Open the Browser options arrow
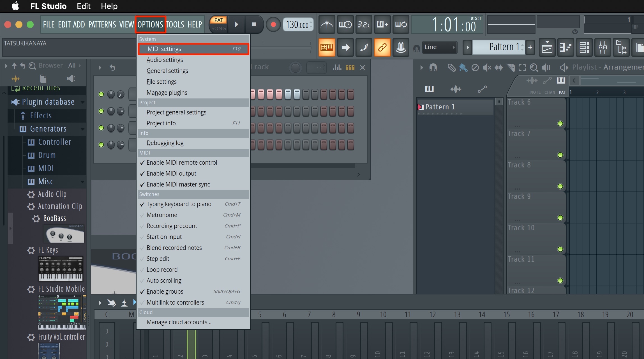Image resolution: width=644 pixels, height=359 pixels. point(6,66)
